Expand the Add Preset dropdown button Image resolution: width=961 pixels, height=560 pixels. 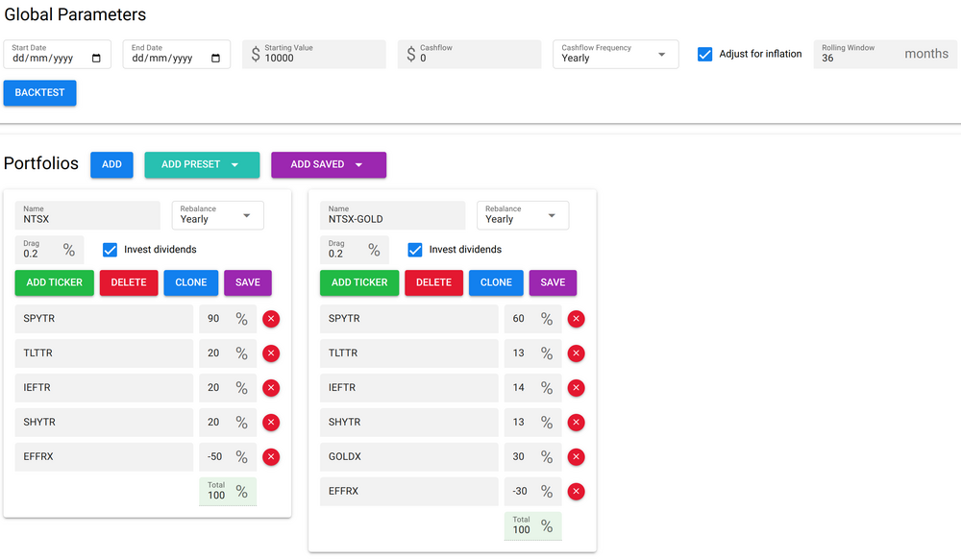201,164
